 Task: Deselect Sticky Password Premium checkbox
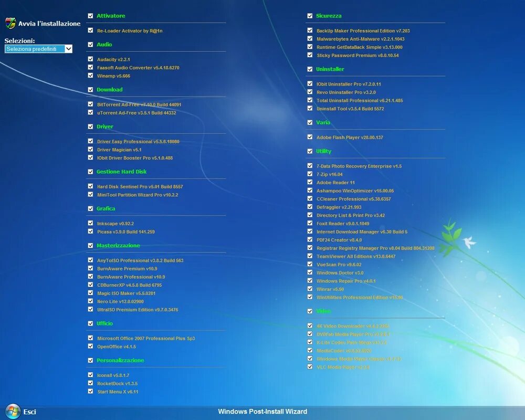[x=310, y=55]
